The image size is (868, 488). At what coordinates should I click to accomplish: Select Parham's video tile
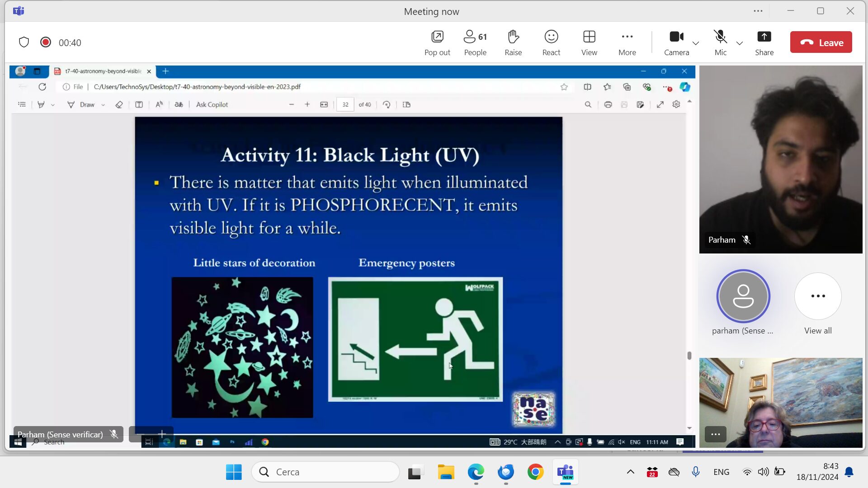pos(781,159)
